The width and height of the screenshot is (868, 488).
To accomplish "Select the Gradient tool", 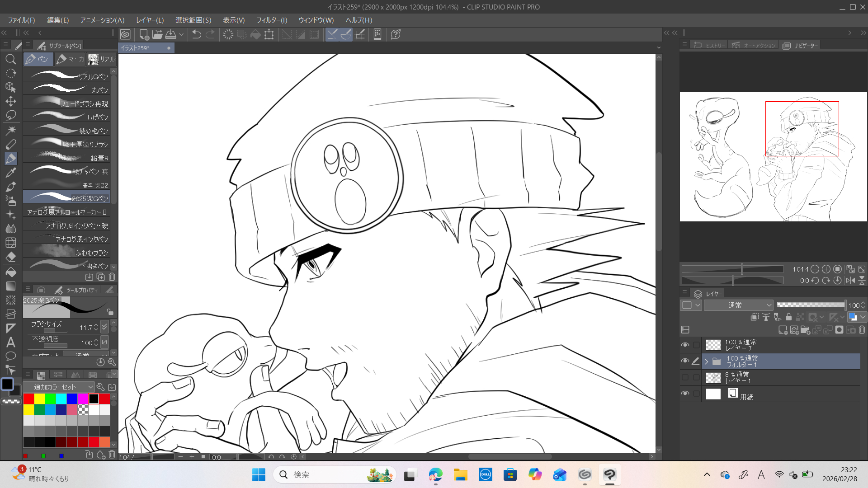I will tap(11, 286).
